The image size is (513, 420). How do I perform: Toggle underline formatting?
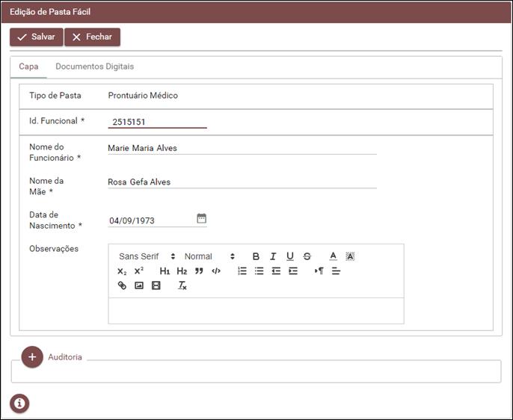pyautogui.click(x=290, y=256)
